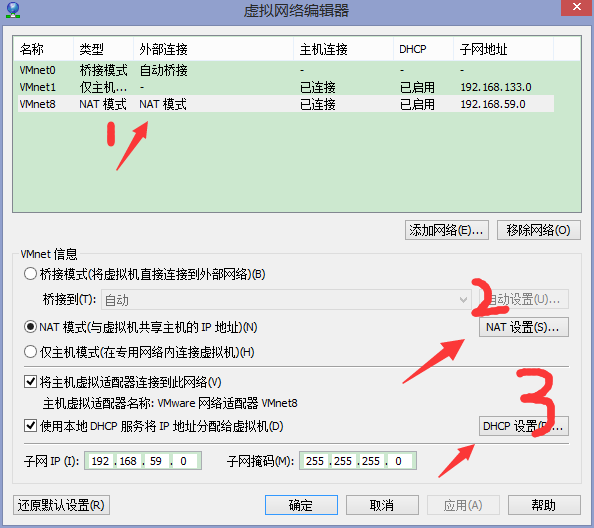The image size is (594, 528).
Task: Confirm with the 确定 button
Action: pyautogui.click(x=301, y=505)
